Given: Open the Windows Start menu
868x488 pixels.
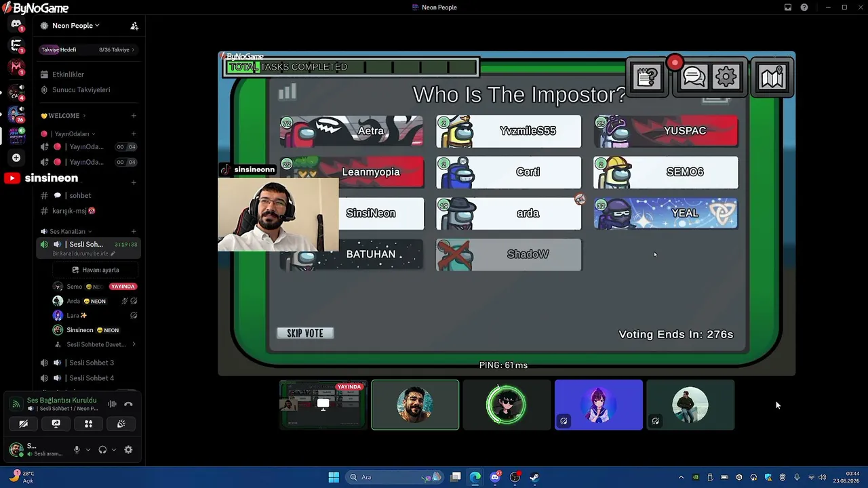Looking at the screenshot, I should [x=334, y=477].
